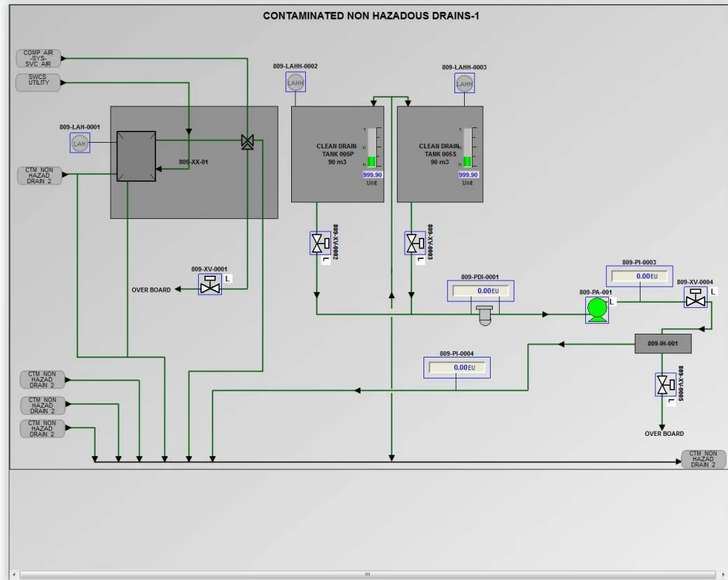Click the 809-LAHH-0002 alarm indicator
This screenshot has width=728, height=580.
pyautogui.click(x=295, y=83)
